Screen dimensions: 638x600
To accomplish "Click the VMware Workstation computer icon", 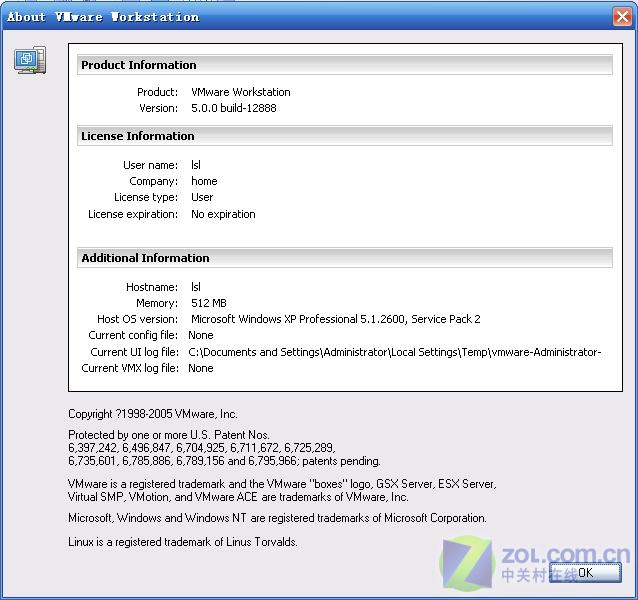I will coord(30,60).
